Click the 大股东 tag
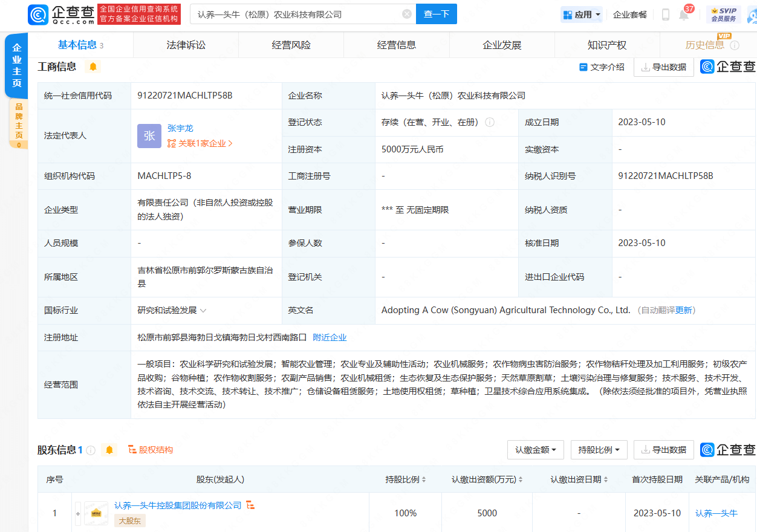 [x=130, y=521]
